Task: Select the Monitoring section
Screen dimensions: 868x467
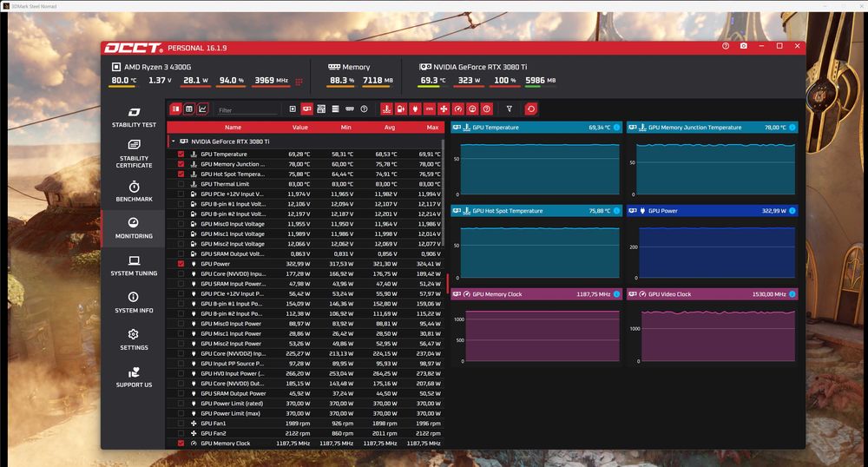Action: [134, 228]
